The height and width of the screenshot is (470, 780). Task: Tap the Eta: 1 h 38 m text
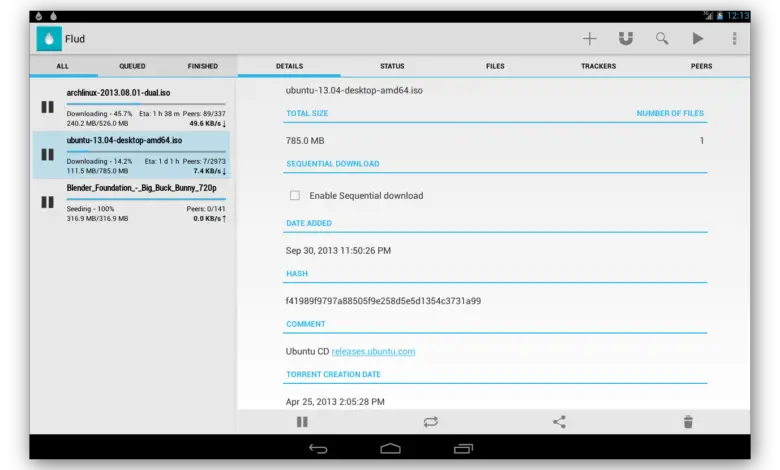coord(159,113)
